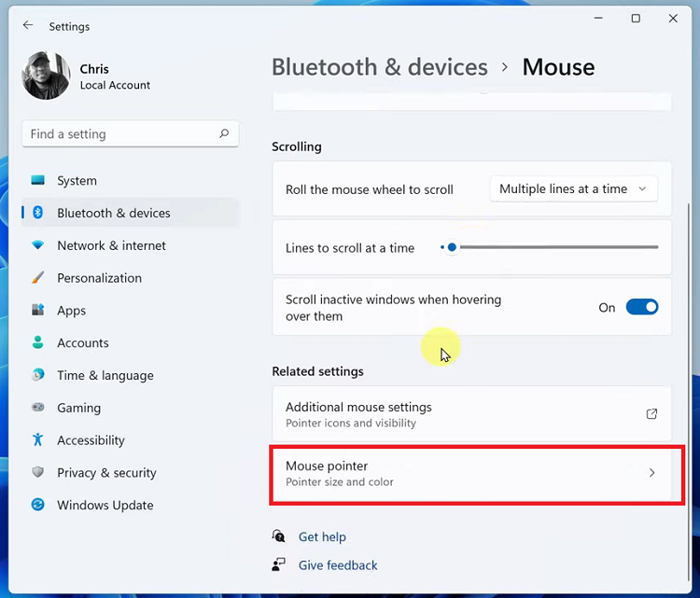This screenshot has width=700, height=598.
Task: Click the Give feedback person icon
Action: (278, 564)
